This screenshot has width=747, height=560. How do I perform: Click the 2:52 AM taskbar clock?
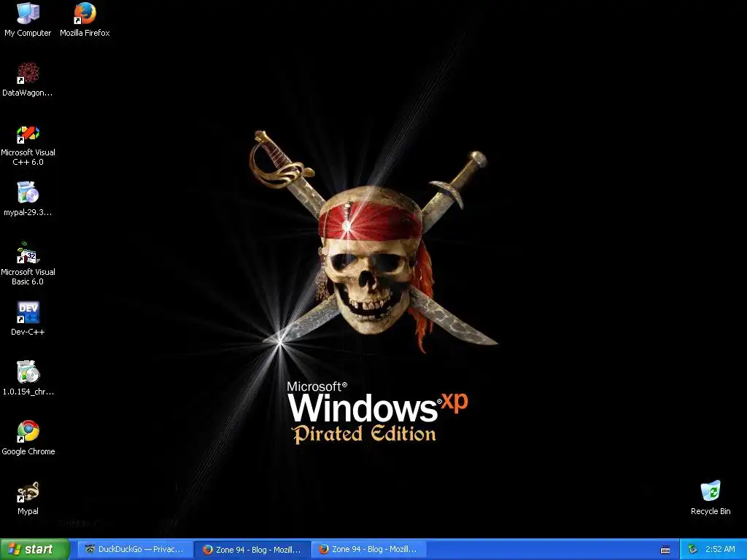point(720,550)
